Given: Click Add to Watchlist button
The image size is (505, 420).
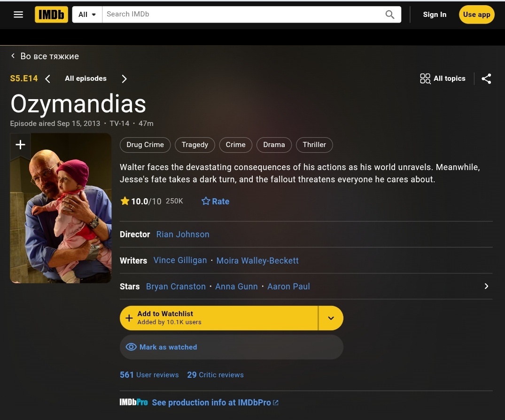Looking at the screenshot, I should click(x=219, y=318).
